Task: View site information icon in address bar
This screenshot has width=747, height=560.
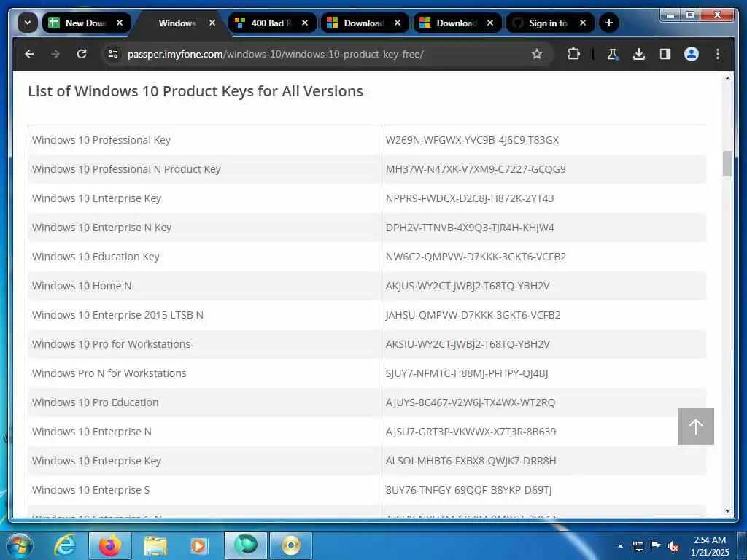Action: click(x=113, y=54)
